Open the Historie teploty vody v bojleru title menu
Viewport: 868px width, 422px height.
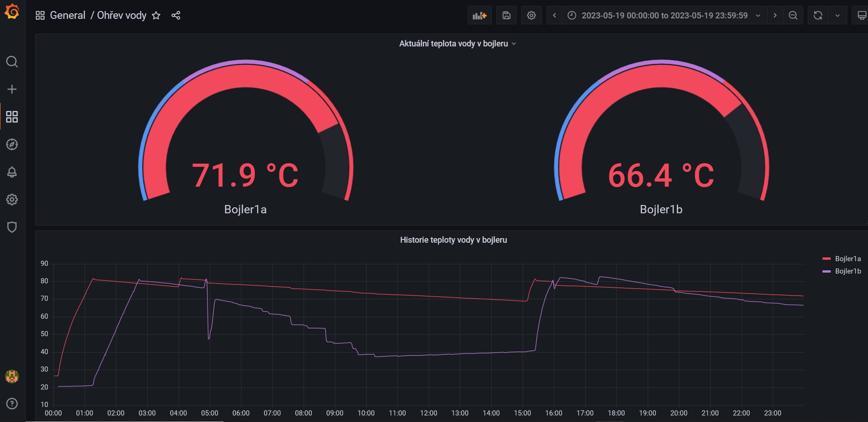(x=453, y=240)
